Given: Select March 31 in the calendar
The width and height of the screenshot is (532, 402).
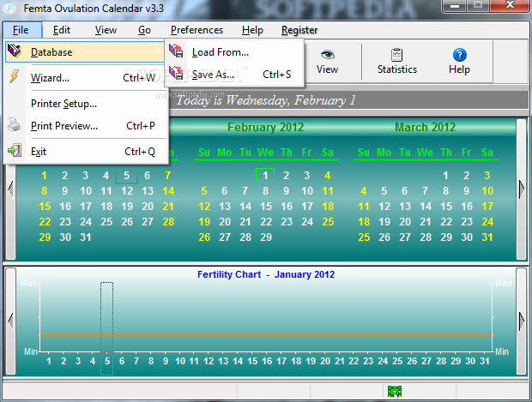Looking at the screenshot, I should pos(487,237).
